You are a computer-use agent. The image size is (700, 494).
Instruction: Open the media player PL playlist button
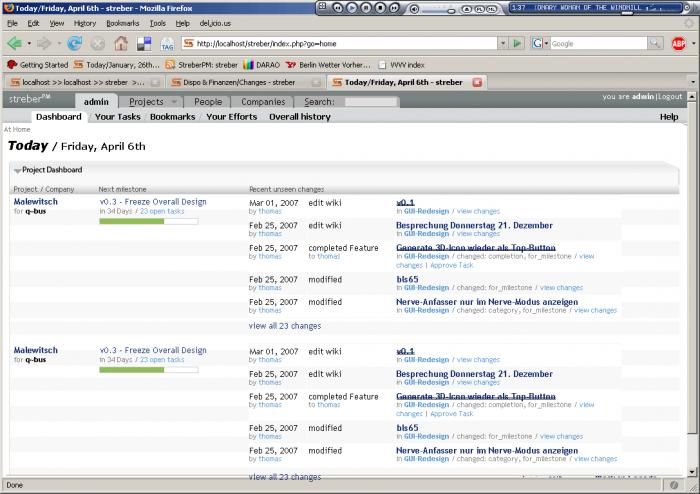(x=479, y=8)
